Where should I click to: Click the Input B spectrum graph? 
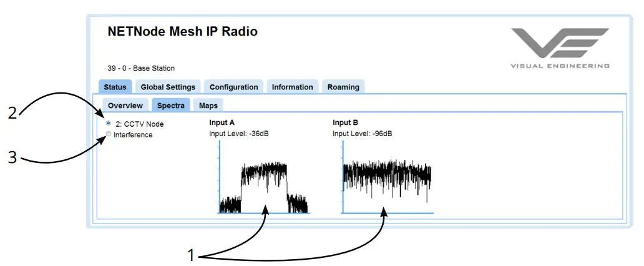tap(388, 177)
